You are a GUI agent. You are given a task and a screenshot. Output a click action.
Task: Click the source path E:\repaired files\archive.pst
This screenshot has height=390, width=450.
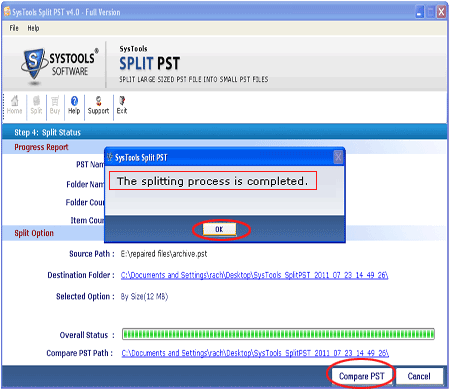[164, 254]
